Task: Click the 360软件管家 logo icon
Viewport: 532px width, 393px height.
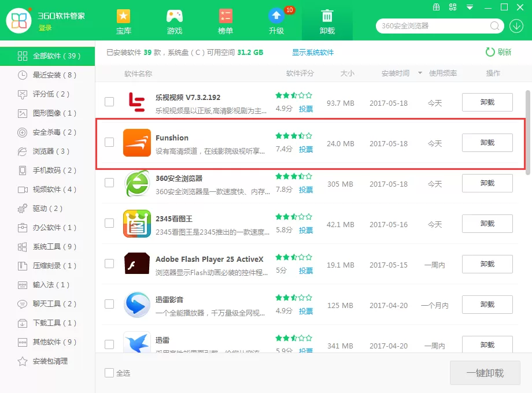Action: [19, 21]
